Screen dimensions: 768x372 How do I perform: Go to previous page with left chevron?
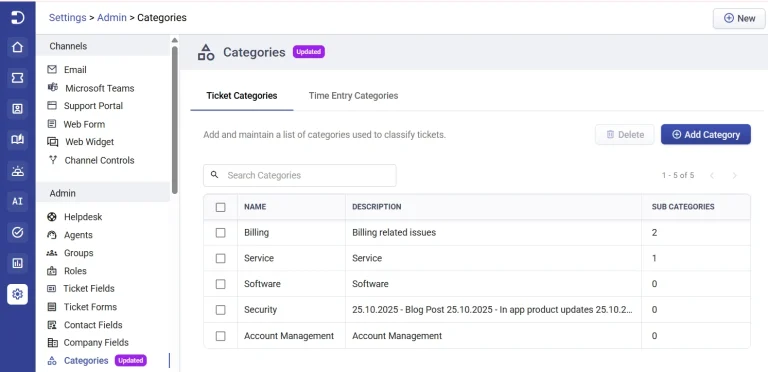point(712,175)
